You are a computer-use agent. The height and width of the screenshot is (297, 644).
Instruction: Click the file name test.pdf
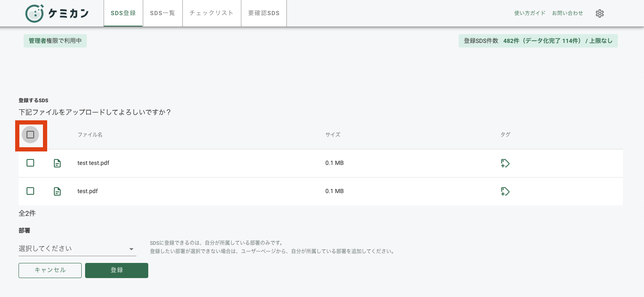[x=88, y=191]
